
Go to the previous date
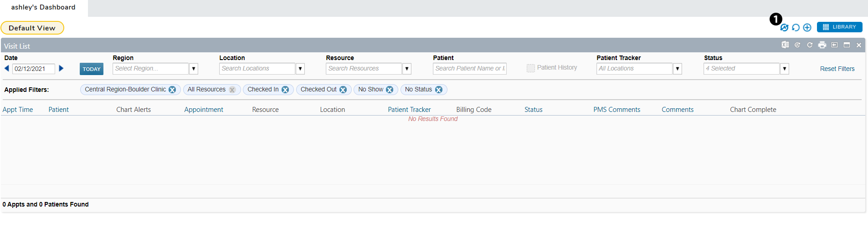[7, 69]
